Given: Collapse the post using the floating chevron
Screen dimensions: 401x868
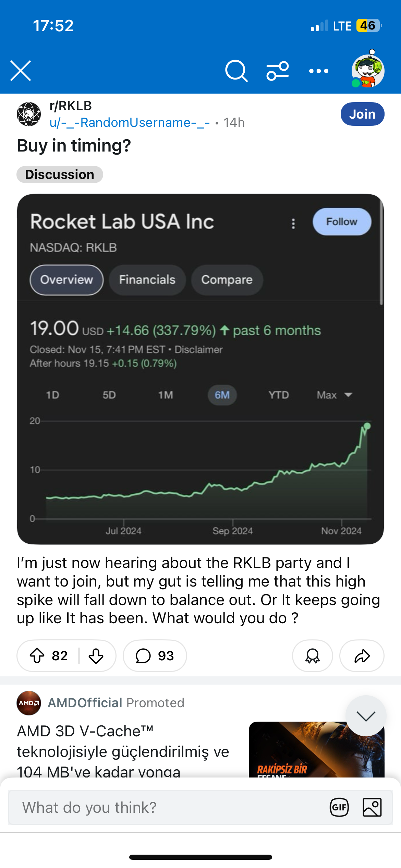Looking at the screenshot, I should pos(366,716).
